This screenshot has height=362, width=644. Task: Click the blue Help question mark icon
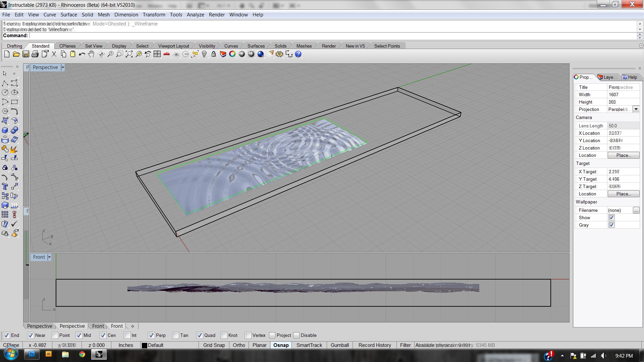point(298,54)
